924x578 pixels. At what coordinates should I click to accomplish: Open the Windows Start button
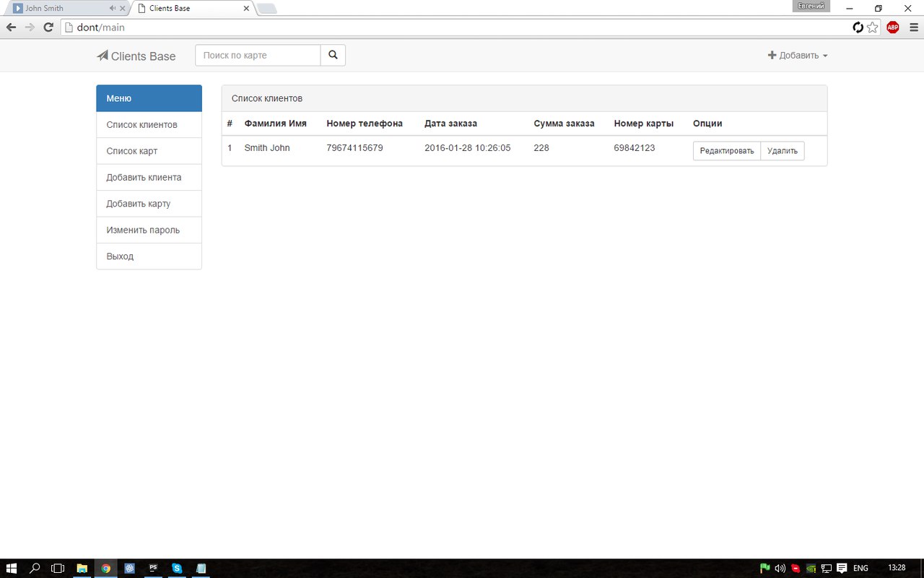(x=12, y=568)
